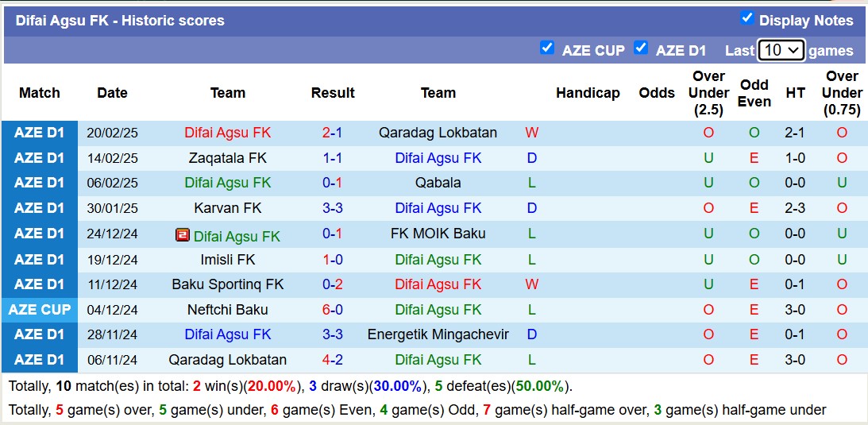The width and height of the screenshot is (868, 425).
Task: Open FK MOIK Baku team link
Action: (x=438, y=234)
